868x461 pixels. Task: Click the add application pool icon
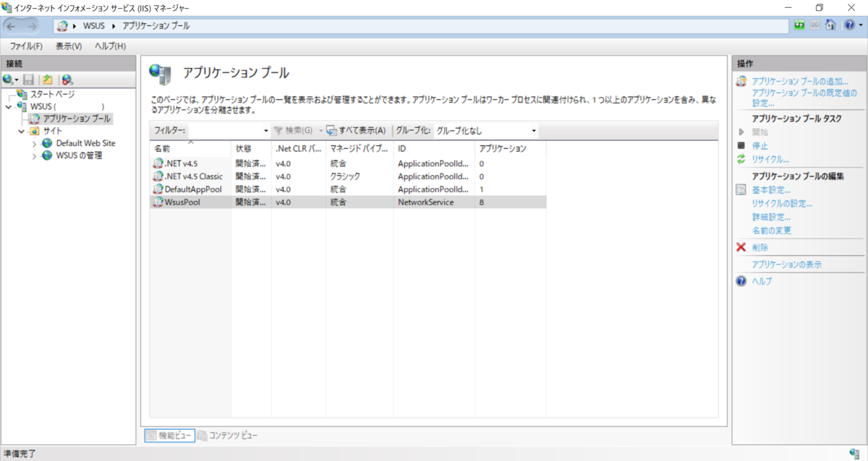(x=741, y=82)
